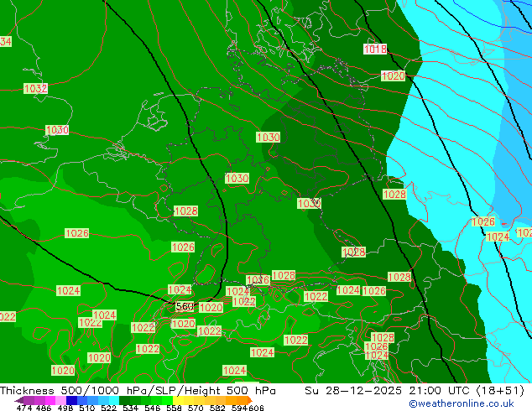532x411 pixels.
Task: Click the '(18+51)' forecast run text
Action: coord(500,391)
